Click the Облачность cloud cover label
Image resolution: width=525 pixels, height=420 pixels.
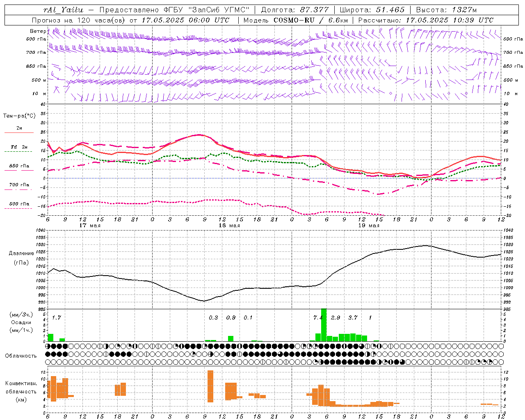coord(21,356)
